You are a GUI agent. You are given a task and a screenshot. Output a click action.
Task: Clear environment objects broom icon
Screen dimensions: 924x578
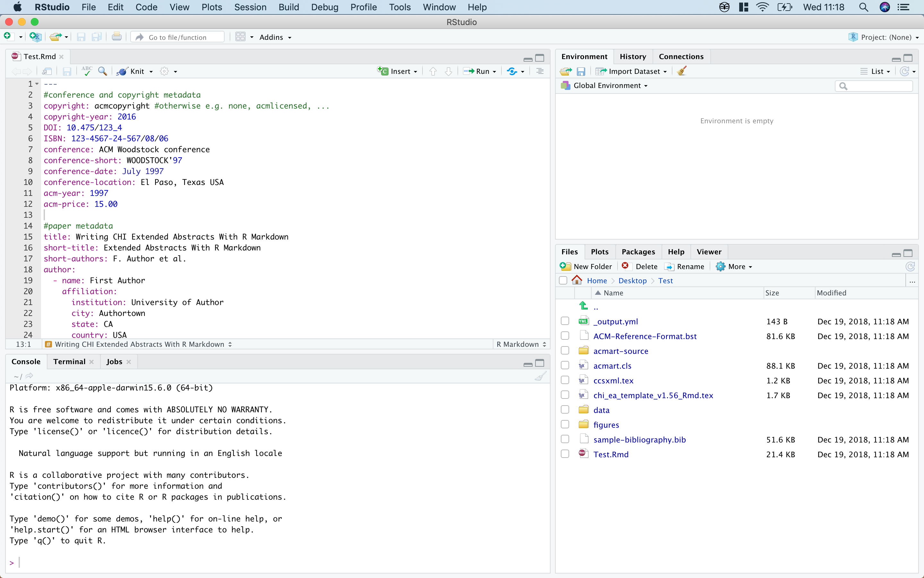682,71
